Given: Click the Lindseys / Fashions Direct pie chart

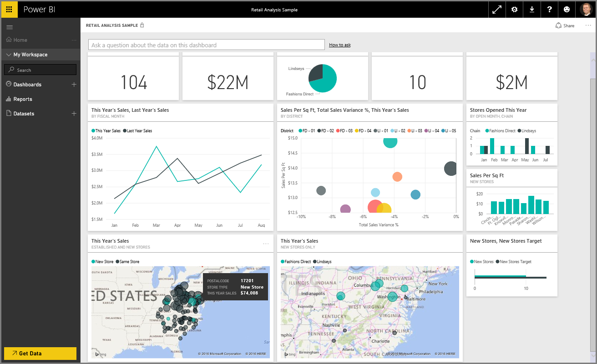Looking at the screenshot, I should coord(323,79).
